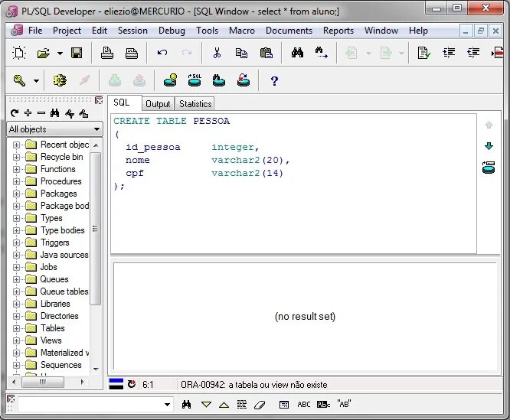The height and width of the screenshot is (420, 510).
Task: Click the Paste clipboard icon
Action: [266, 53]
